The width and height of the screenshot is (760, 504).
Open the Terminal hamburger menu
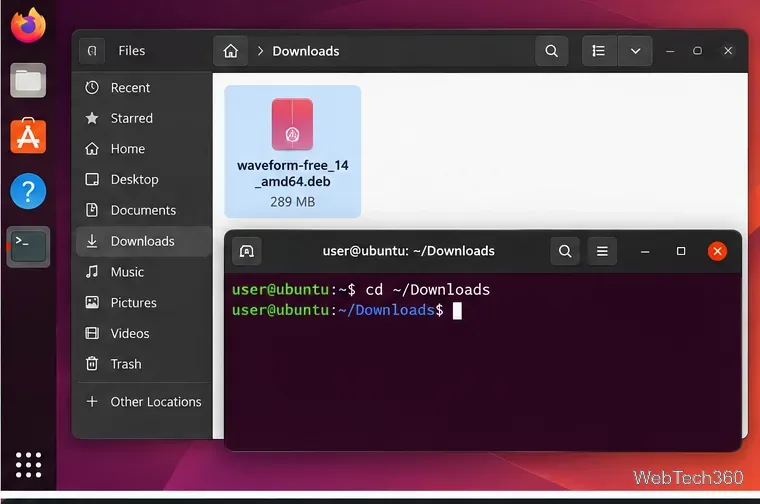602,251
